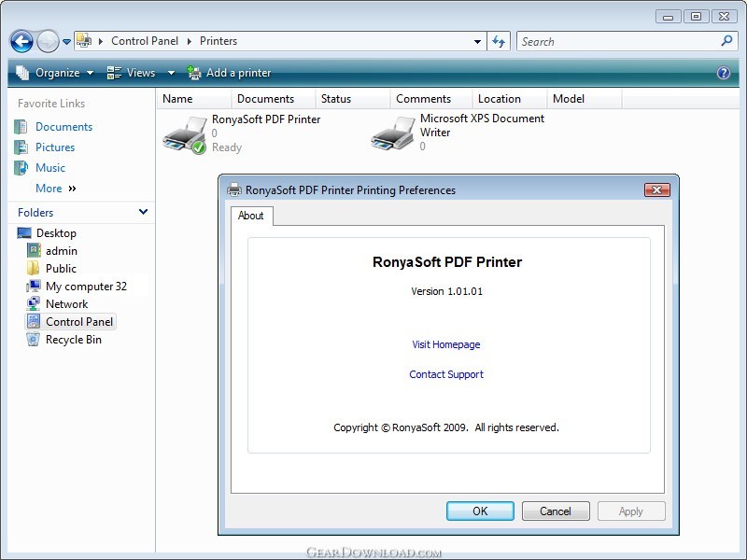Image resolution: width=747 pixels, height=560 pixels.
Task: Open the address bar history dropdown
Action: pyautogui.click(x=477, y=42)
